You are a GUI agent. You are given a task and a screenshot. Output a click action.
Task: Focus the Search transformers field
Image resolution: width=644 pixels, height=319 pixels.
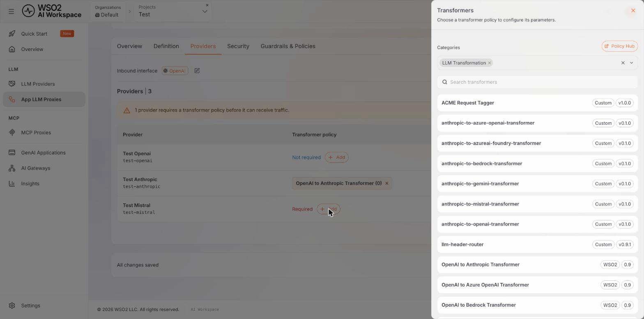[537, 82]
